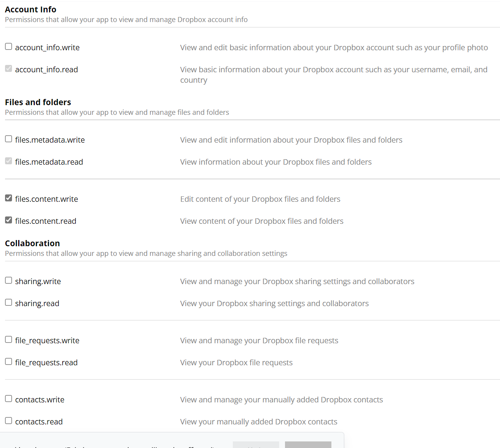Screen dimensions: 500x448
Task: Select the contacts.write checkbox
Action: 9,399
